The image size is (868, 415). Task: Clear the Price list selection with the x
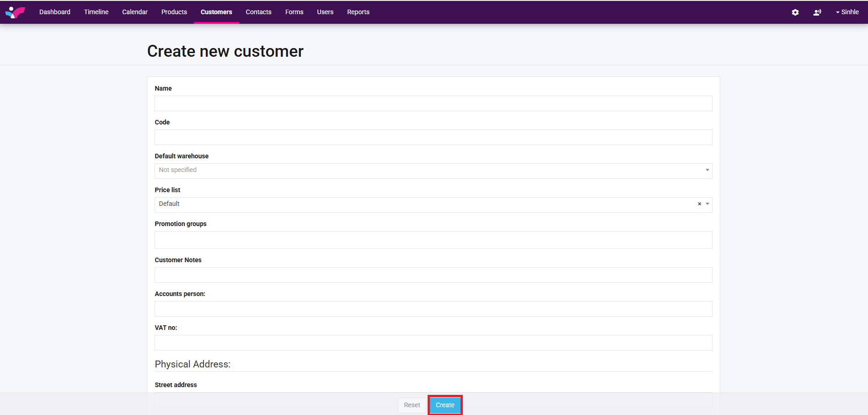(x=699, y=204)
